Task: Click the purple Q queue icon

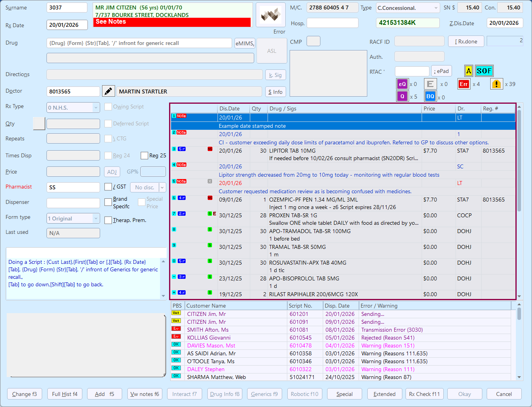Action: 402,96
